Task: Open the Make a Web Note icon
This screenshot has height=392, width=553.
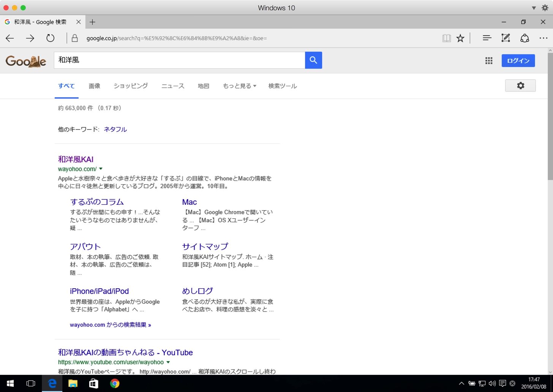Action: pos(506,38)
